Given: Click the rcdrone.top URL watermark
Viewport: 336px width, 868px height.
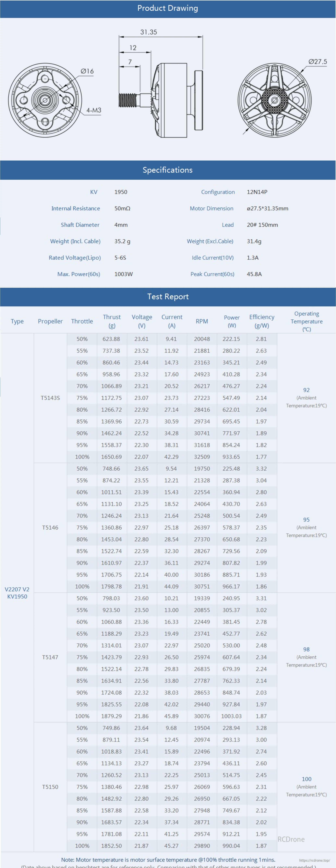Looking at the screenshot, I should tap(314, 860).
